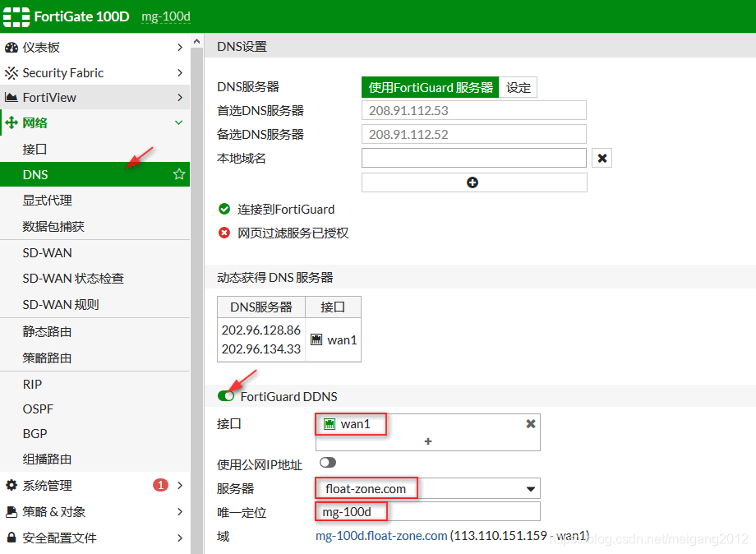This screenshot has height=554, width=756.
Task: Click the system management alert badge 1
Action: [160, 485]
